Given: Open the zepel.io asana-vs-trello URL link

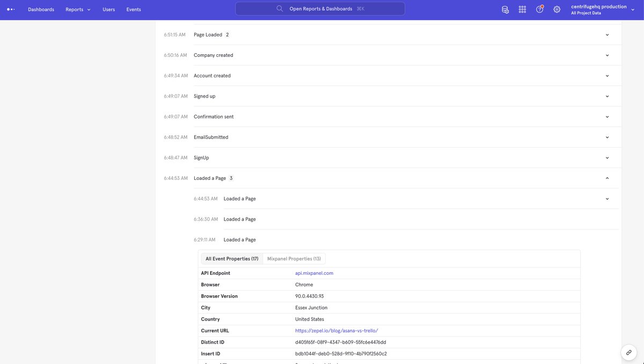Looking at the screenshot, I should (336, 331).
